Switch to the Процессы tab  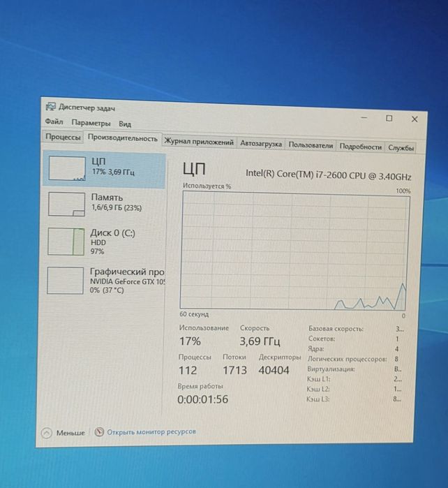point(63,137)
